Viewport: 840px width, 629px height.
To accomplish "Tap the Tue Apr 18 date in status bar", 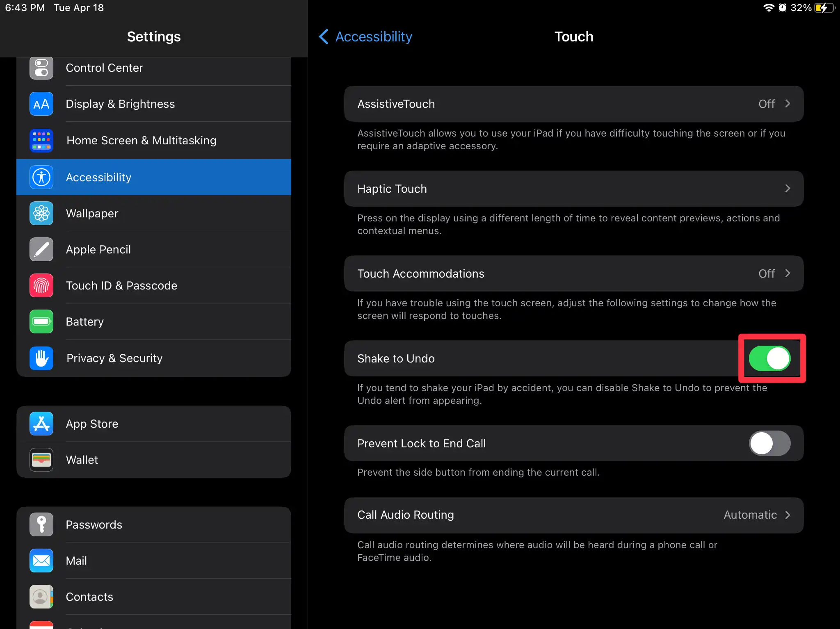I will [x=79, y=8].
